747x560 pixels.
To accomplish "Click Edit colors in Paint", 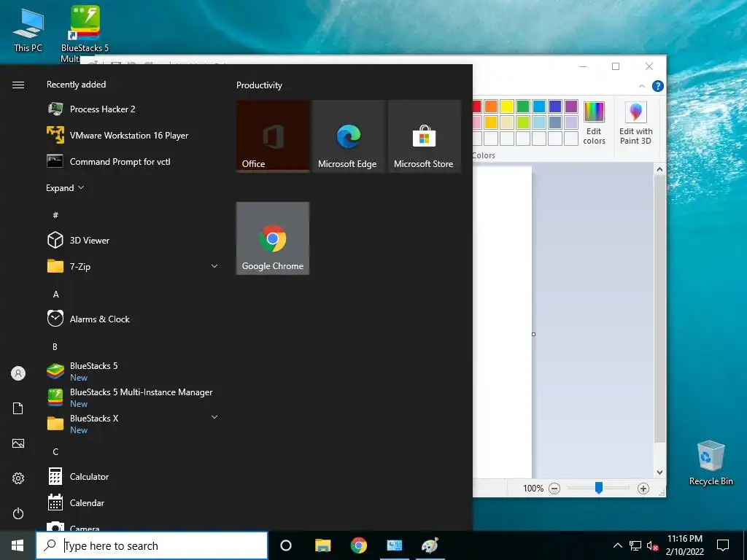I will [594, 122].
